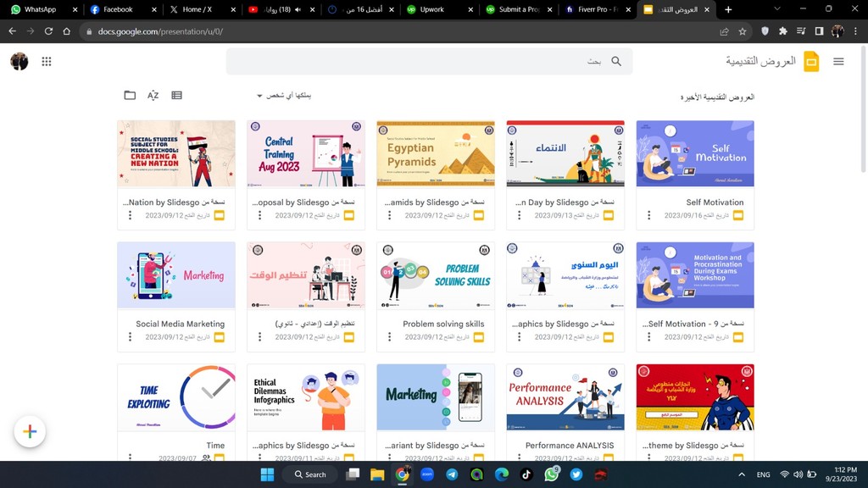The image size is (868, 488).
Task: Create a new presentation with plus button
Action: (x=30, y=431)
